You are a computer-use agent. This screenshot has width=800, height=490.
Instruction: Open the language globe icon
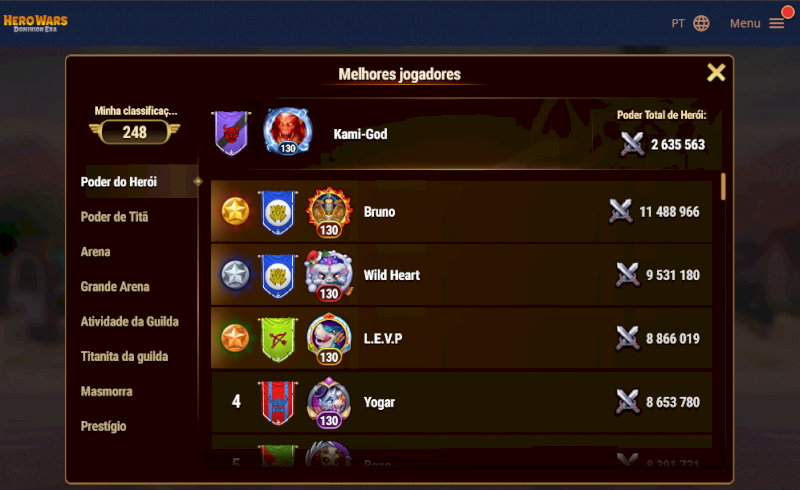(x=701, y=23)
